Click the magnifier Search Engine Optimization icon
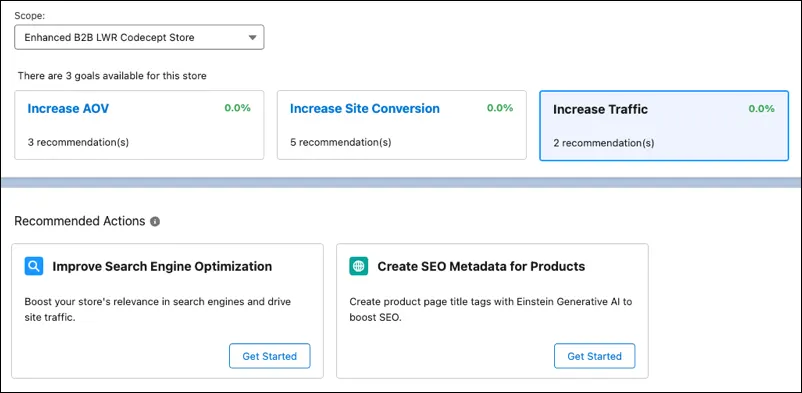Viewport: 802px width, 393px height. (x=34, y=266)
